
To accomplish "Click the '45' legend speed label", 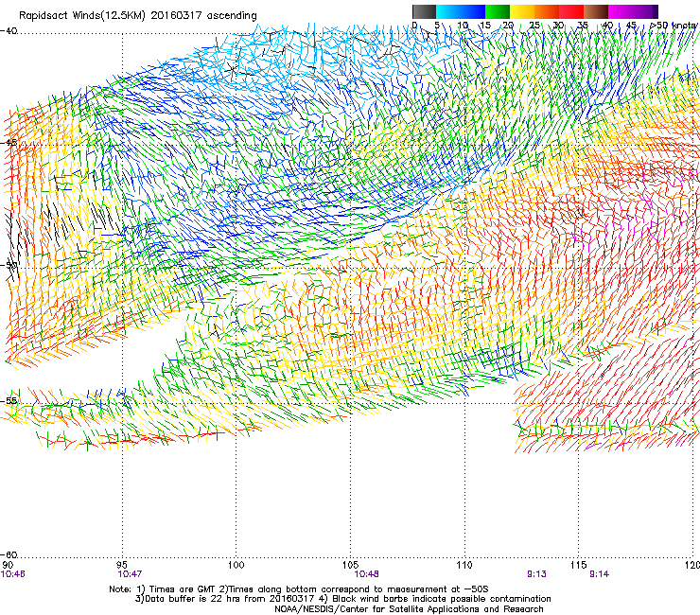I will point(631,25).
